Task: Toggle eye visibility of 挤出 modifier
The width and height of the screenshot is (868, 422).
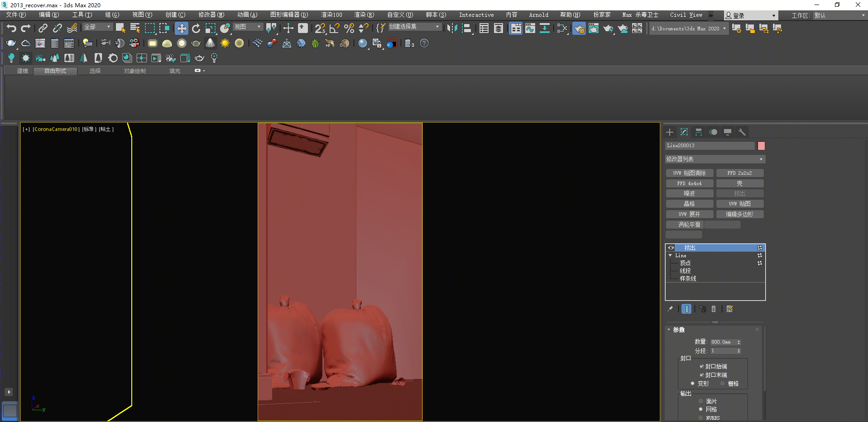Action: [671, 248]
